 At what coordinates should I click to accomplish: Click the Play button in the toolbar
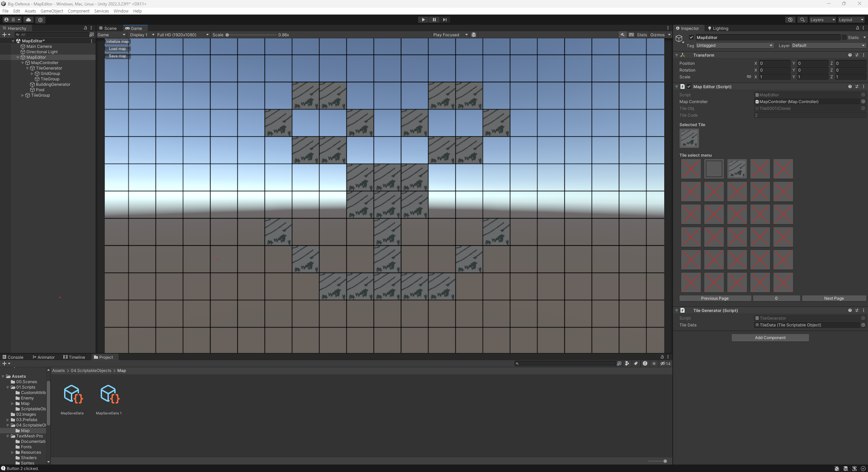[x=423, y=20]
